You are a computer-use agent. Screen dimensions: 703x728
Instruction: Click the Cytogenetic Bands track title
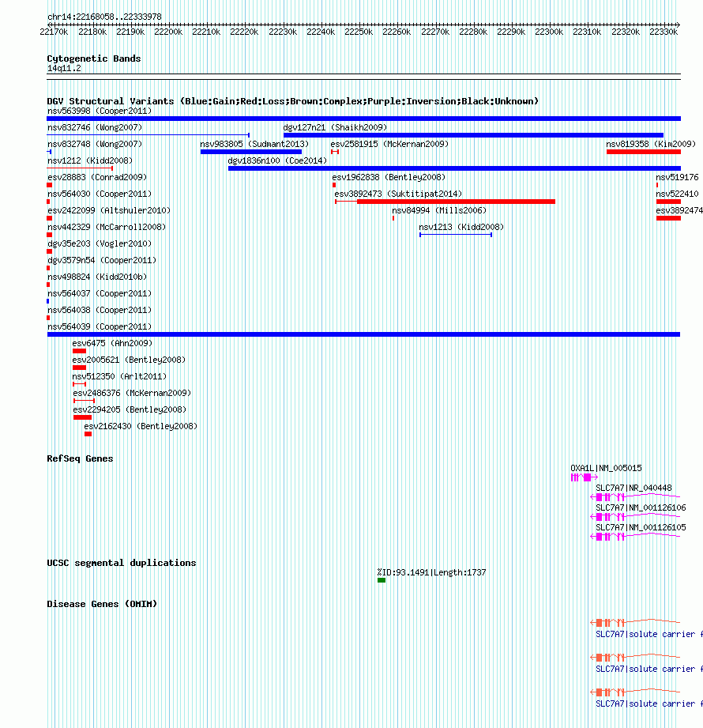coord(94,59)
